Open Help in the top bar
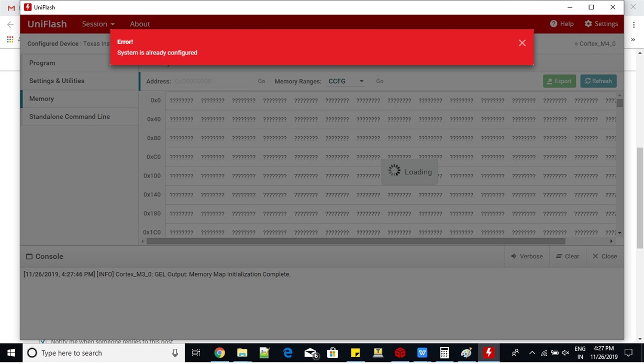 [x=562, y=24]
